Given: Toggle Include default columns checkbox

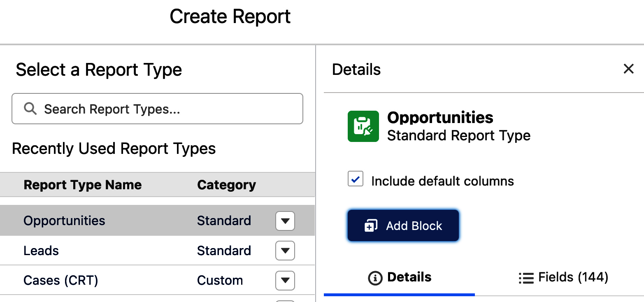Looking at the screenshot, I should pos(356,179).
